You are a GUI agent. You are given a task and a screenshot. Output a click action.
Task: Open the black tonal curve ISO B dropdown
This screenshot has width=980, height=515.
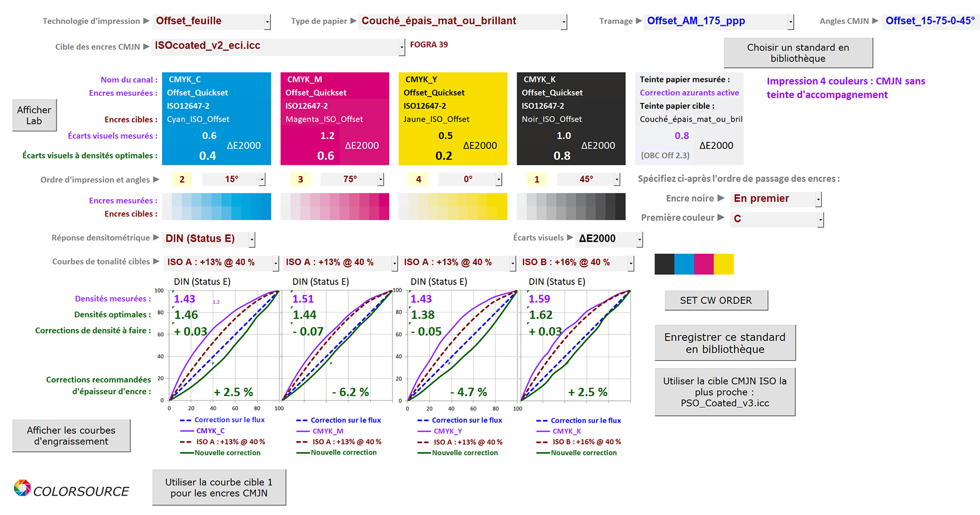(x=631, y=263)
